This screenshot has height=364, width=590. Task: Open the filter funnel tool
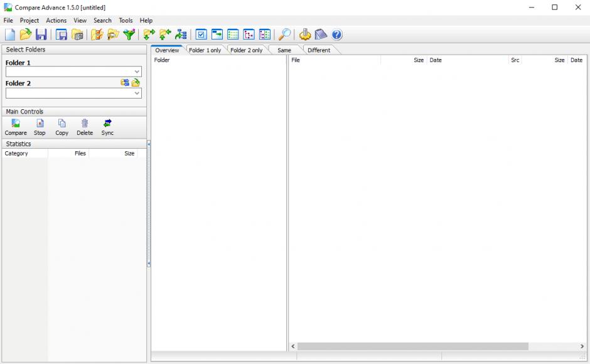pyautogui.click(x=129, y=35)
